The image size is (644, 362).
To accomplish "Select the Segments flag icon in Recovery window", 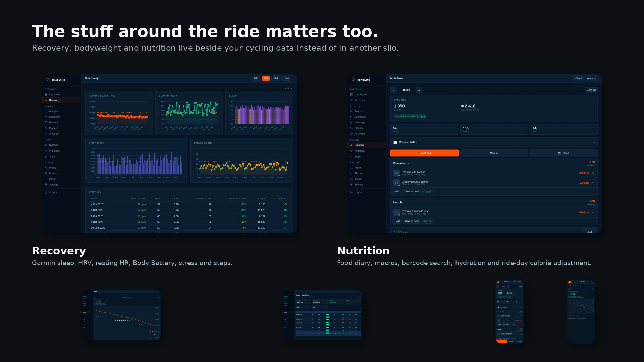I will click(x=46, y=117).
